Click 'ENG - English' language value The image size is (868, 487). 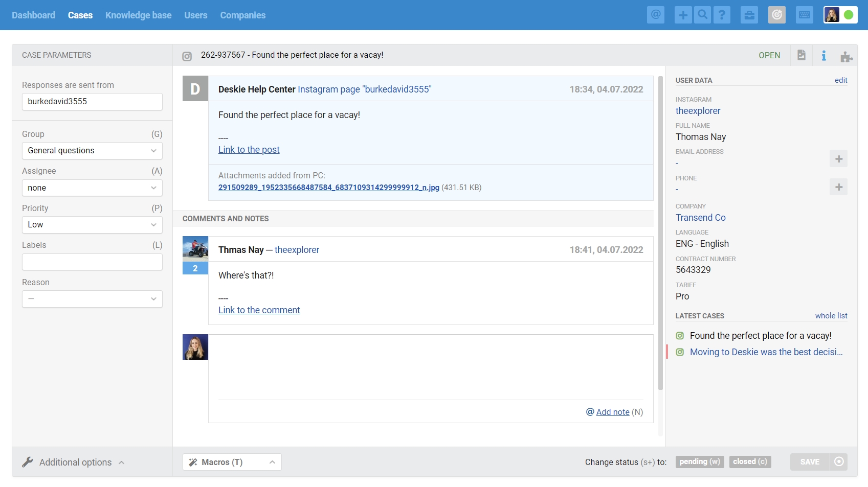pos(702,244)
